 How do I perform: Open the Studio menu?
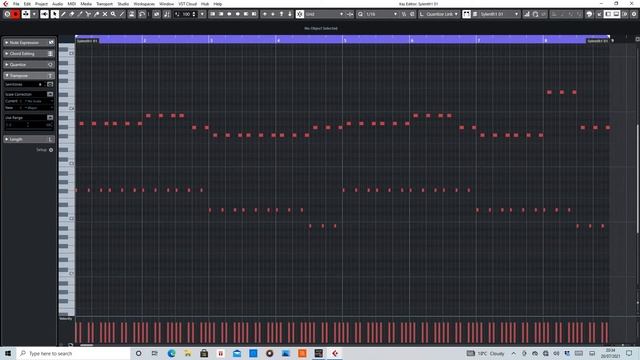[x=123, y=4]
